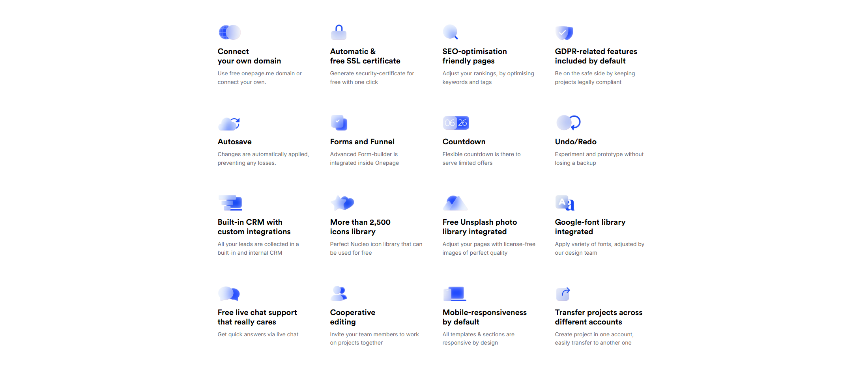Click the 'Countdown' heading
Viewport: 868px width, 371px height.
(464, 142)
